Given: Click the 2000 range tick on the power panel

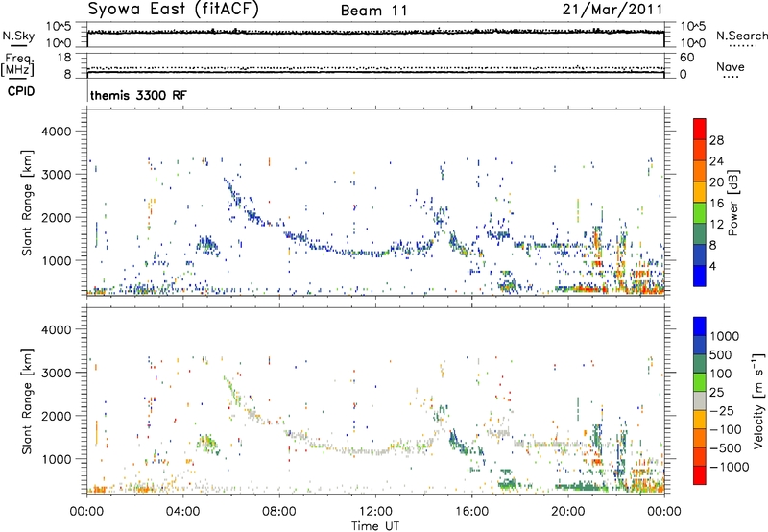Looking at the screenshot, I should click(57, 217).
